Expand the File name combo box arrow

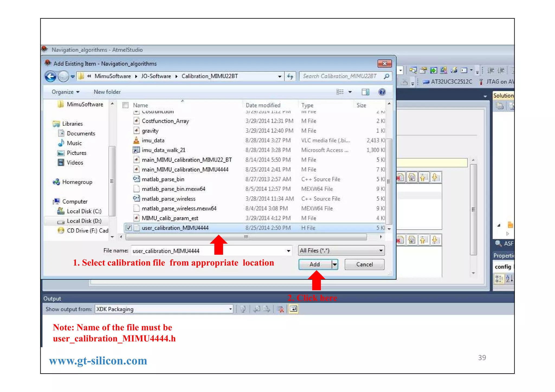288,251
